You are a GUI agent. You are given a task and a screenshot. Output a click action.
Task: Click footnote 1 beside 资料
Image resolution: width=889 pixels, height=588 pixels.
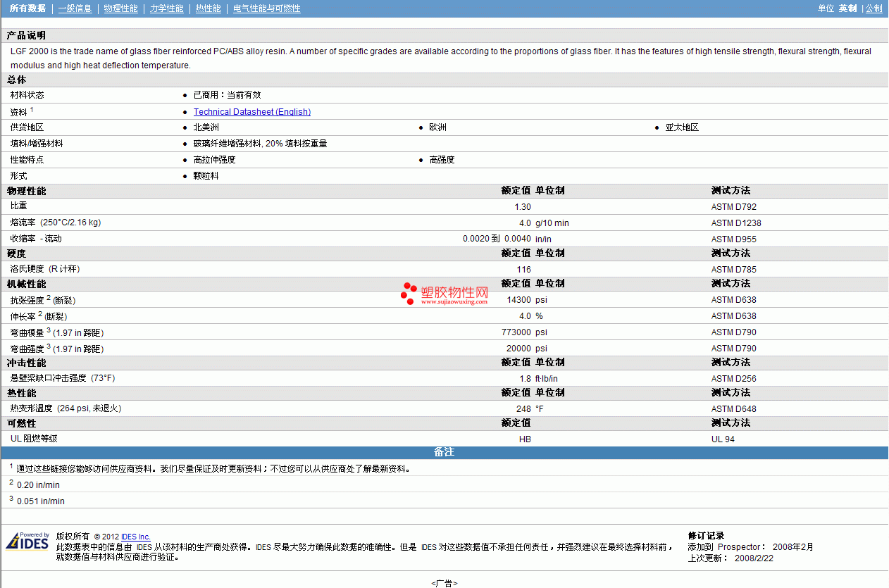(x=32, y=110)
